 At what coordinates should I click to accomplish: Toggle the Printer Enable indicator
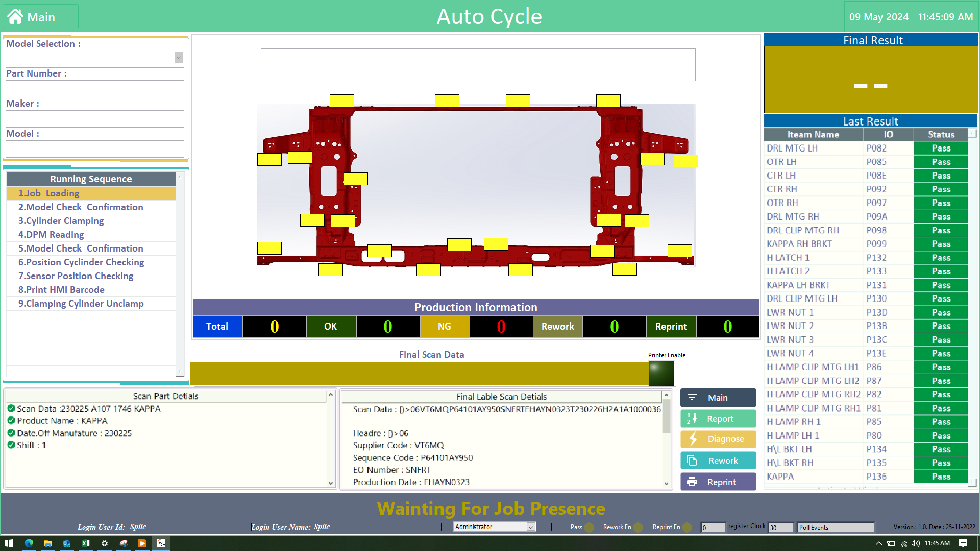pos(661,373)
